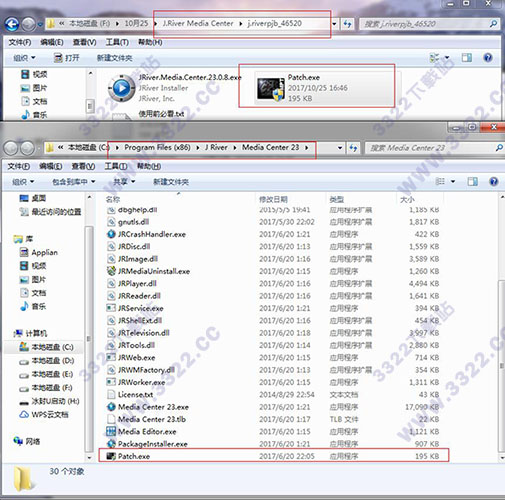This screenshot has width=505, height=500.
Task: Select the JRWorker.exe file icon
Action: coord(111,382)
